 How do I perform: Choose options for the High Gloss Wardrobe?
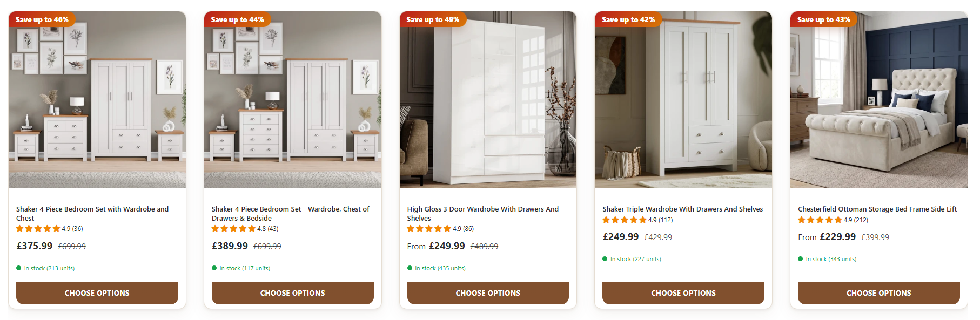[488, 293]
